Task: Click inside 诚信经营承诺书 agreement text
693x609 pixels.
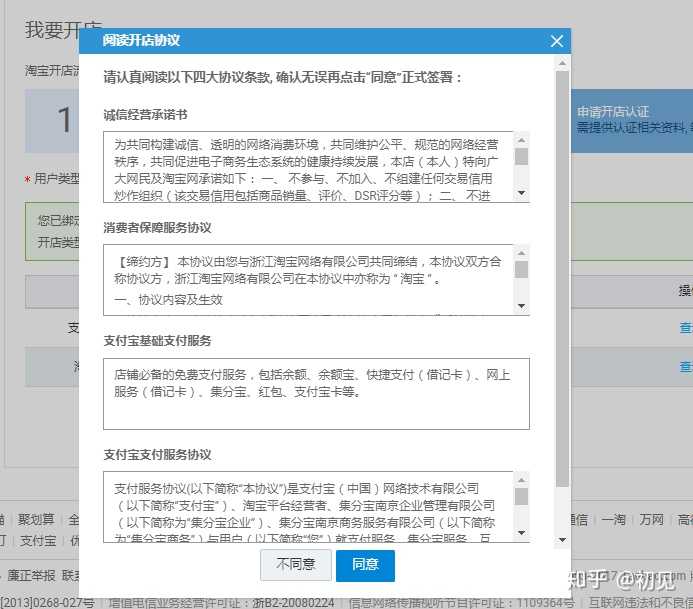Action: (x=312, y=167)
